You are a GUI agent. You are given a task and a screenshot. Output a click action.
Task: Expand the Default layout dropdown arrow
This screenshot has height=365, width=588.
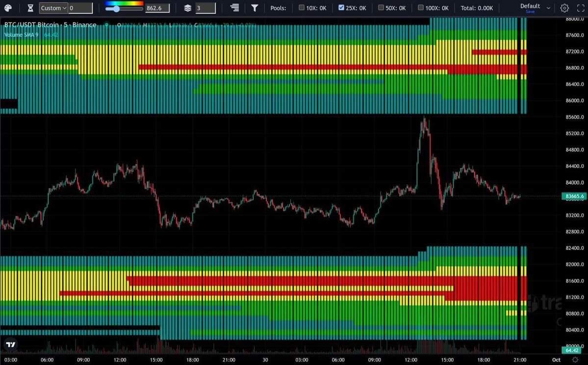[549, 8]
